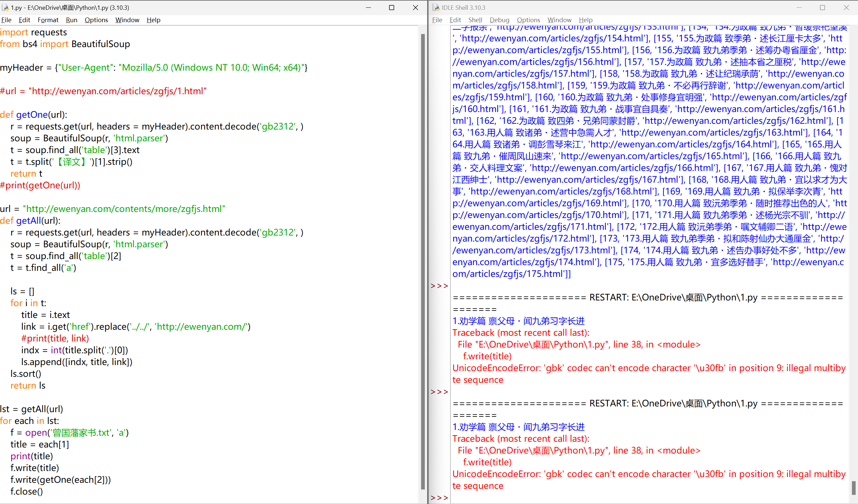Open the editor File menu
Viewport: 858px width, 504px height.
coord(6,20)
